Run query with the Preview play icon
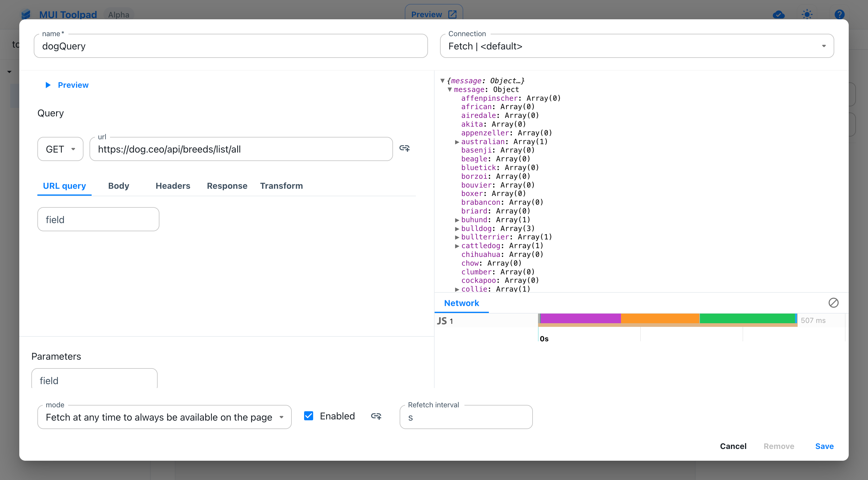 click(x=48, y=85)
